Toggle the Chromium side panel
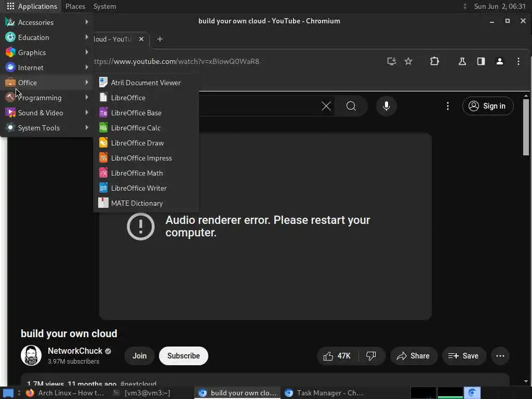 (x=481, y=61)
